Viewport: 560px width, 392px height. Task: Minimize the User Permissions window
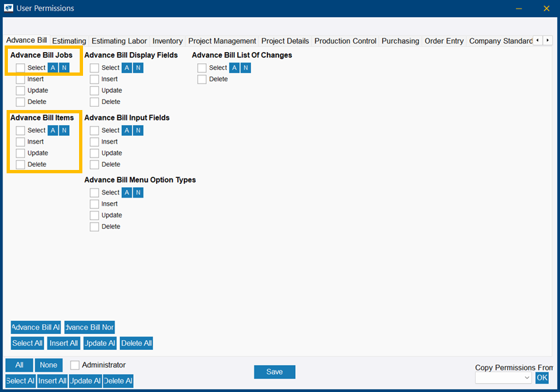tap(519, 8)
